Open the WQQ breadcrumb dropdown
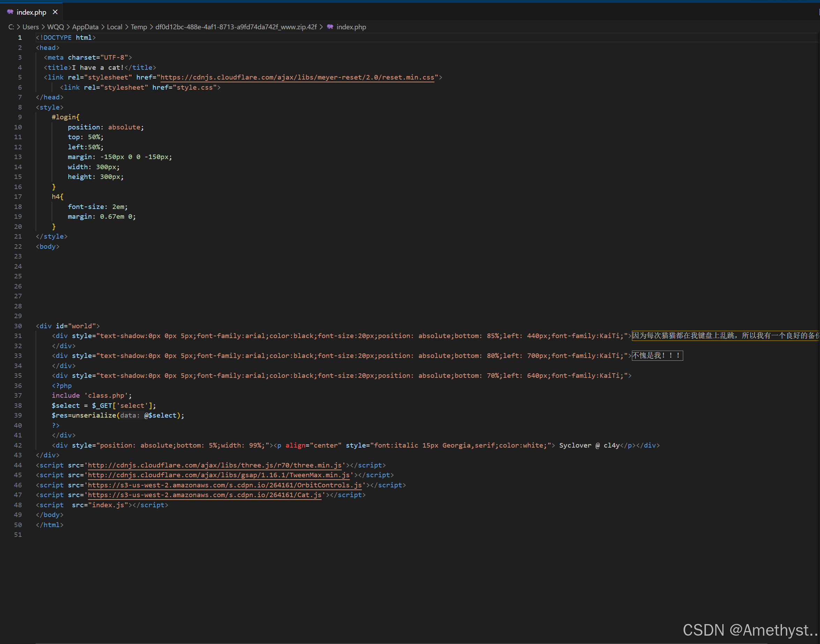The image size is (820, 644). [x=55, y=27]
